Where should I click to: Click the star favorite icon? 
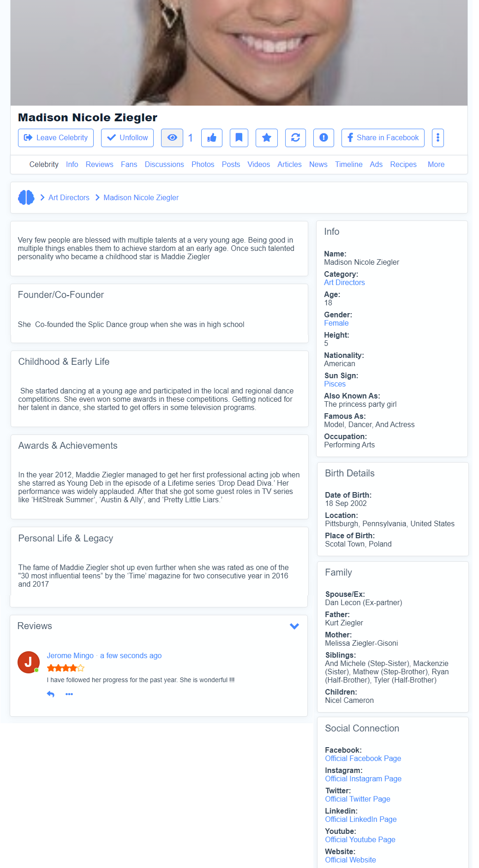(x=267, y=138)
